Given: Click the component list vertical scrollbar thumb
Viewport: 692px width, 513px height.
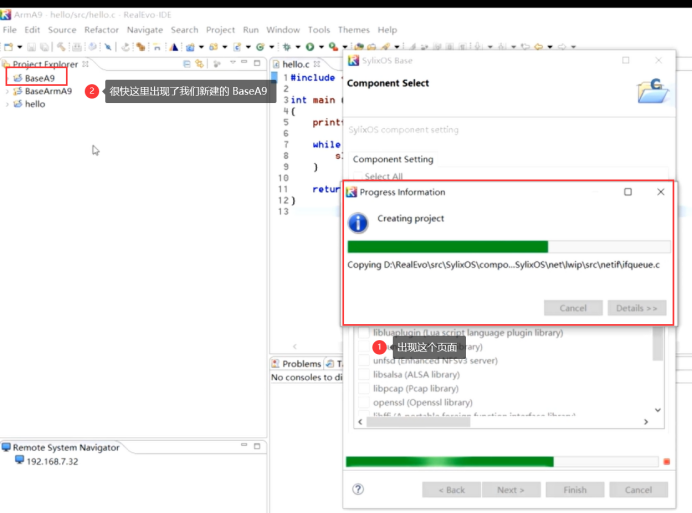Looking at the screenshot, I should 658,343.
